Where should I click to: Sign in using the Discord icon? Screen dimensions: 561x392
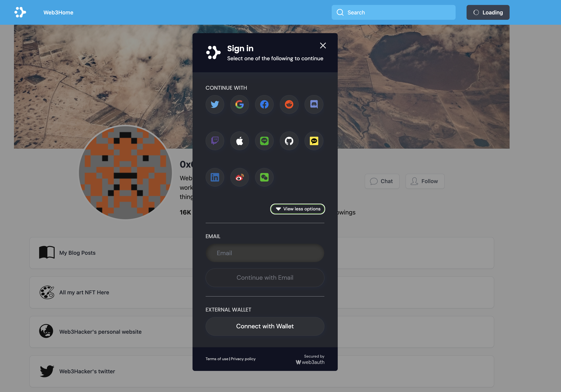coord(314,104)
